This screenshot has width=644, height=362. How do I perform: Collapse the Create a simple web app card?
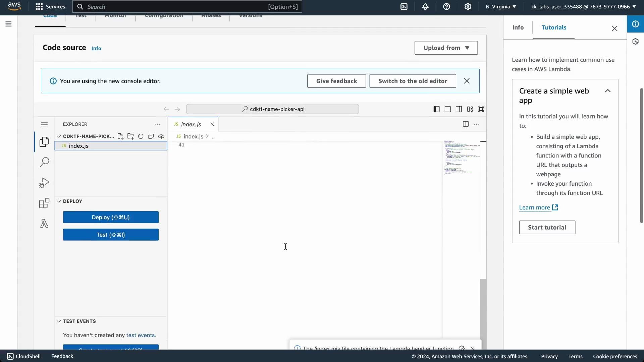coord(607,91)
